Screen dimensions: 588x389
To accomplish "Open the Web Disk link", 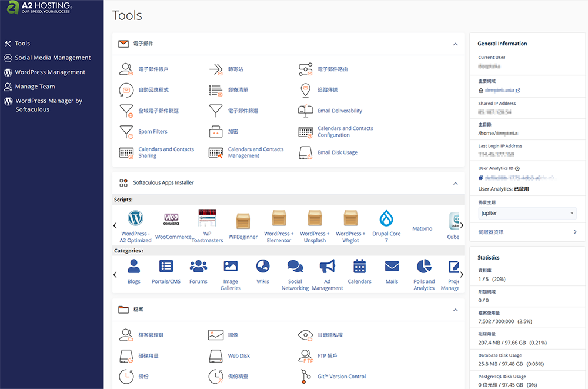I will [x=239, y=356].
